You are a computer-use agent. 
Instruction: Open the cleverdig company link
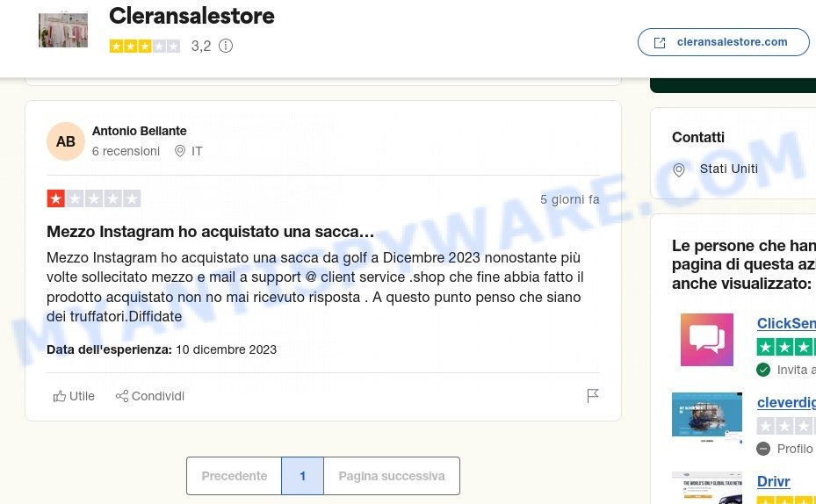coord(786,402)
